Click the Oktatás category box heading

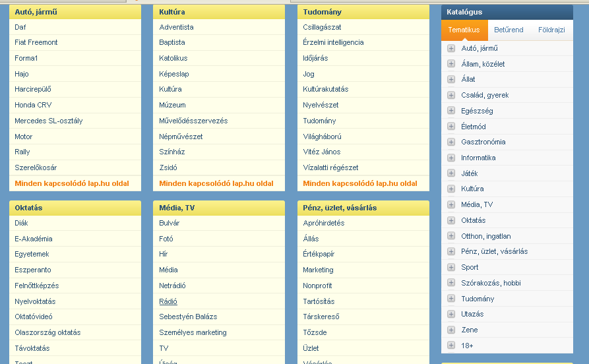point(28,208)
